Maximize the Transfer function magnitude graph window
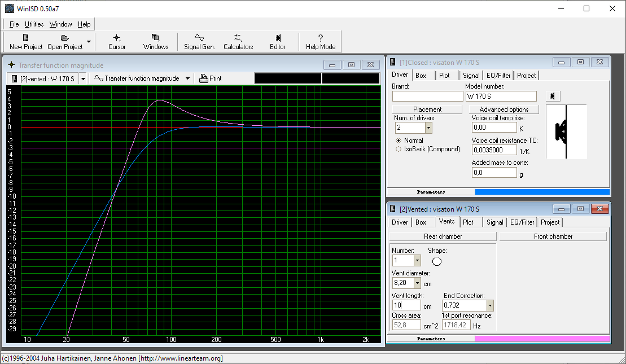626x364 pixels. [351, 65]
